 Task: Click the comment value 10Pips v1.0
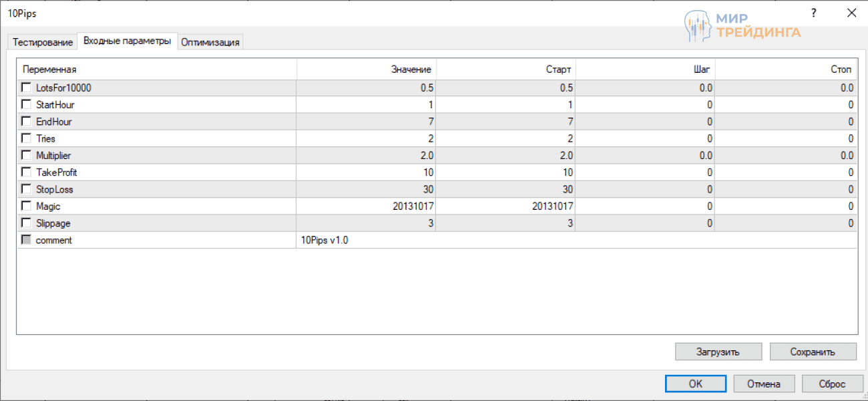click(325, 241)
